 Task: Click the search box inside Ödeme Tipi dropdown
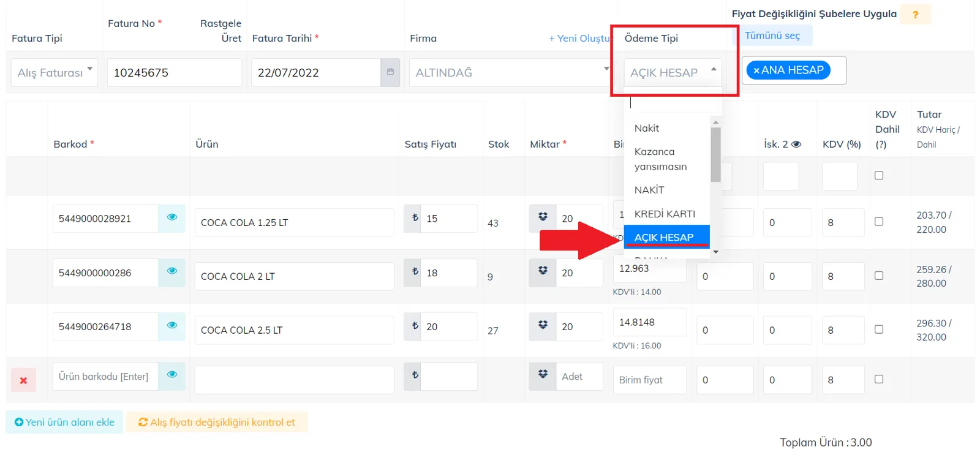[x=673, y=102]
